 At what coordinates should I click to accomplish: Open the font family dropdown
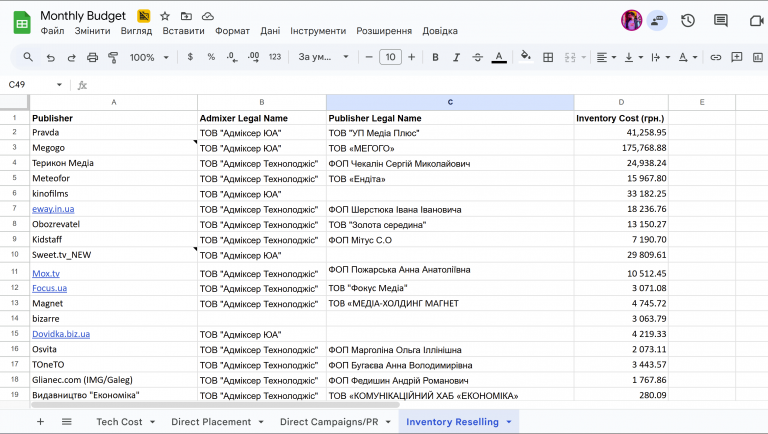[x=323, y=57]
